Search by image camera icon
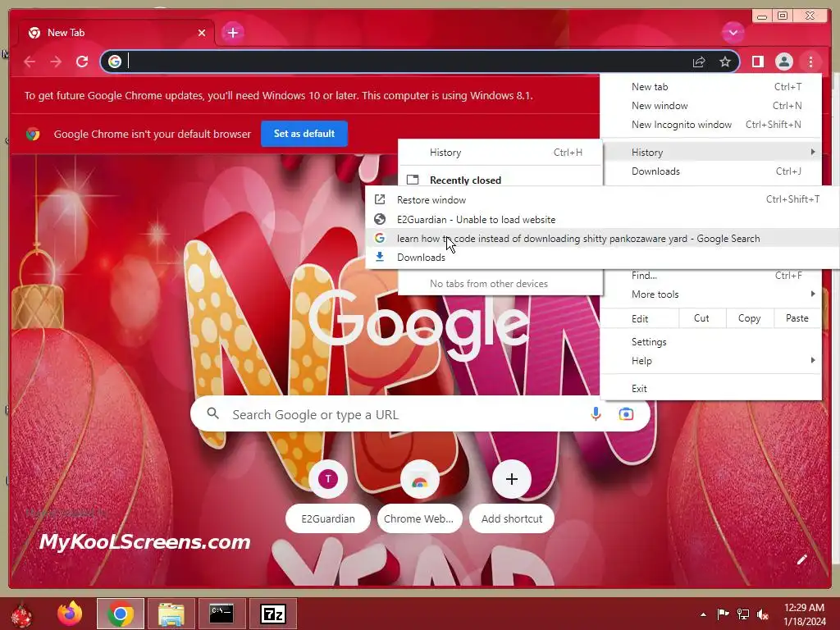This screenshot has width=840, height=630. [626, 414]
